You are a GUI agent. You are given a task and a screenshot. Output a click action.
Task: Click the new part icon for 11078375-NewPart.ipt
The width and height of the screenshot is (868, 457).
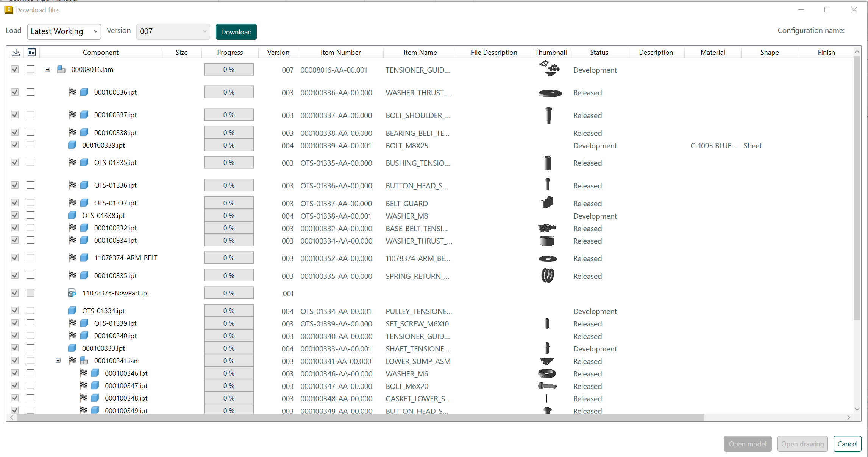pyautogui.click(x=72, y=293)
